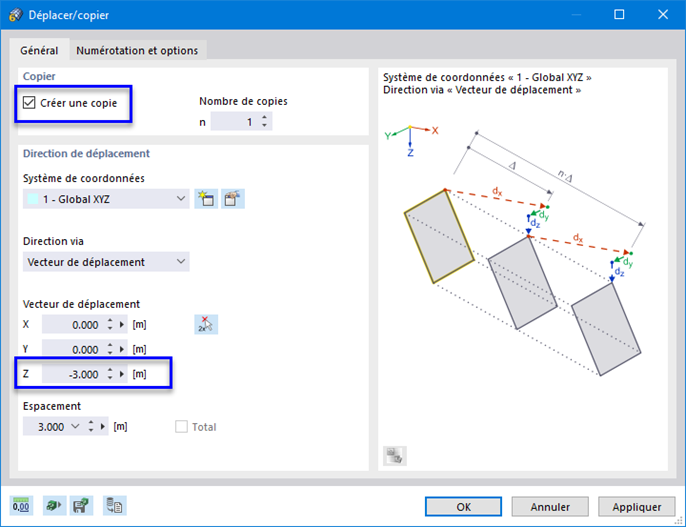Enable the Total checkbox
The width and height of the screenshot is (686, 527).
(x=181, y=426)
